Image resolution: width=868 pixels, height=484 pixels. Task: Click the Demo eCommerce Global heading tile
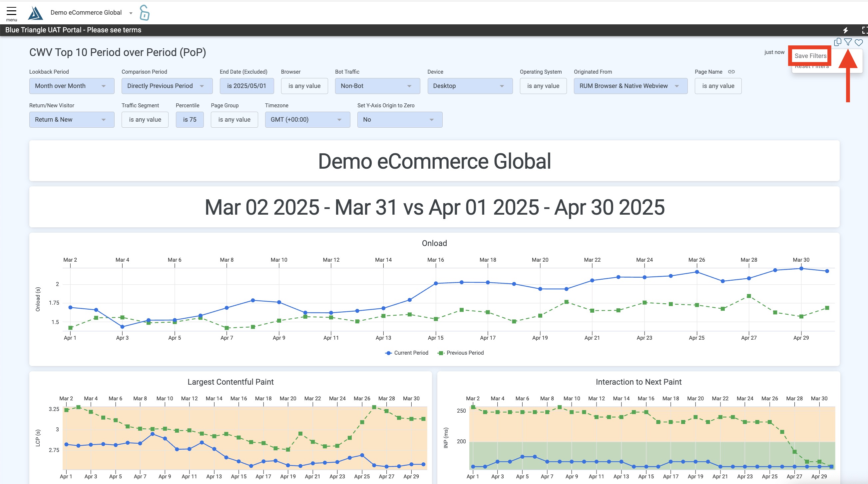(x=434, y=161)
